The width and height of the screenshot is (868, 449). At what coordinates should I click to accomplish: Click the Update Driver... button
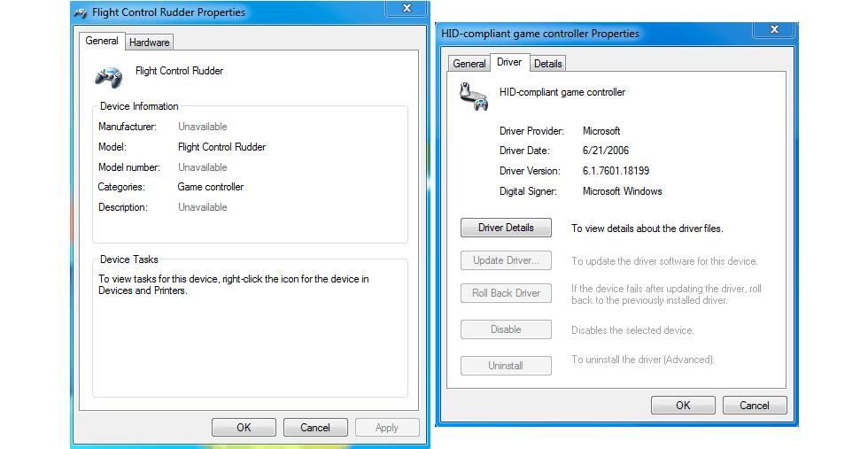click(x=506, y=260)
